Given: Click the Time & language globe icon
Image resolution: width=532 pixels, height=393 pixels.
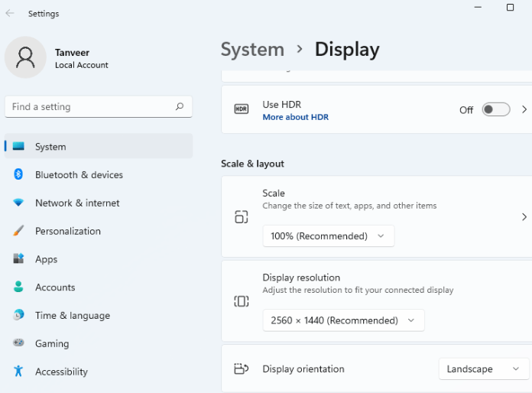Looking at the screenshot, I should (18, 316).
